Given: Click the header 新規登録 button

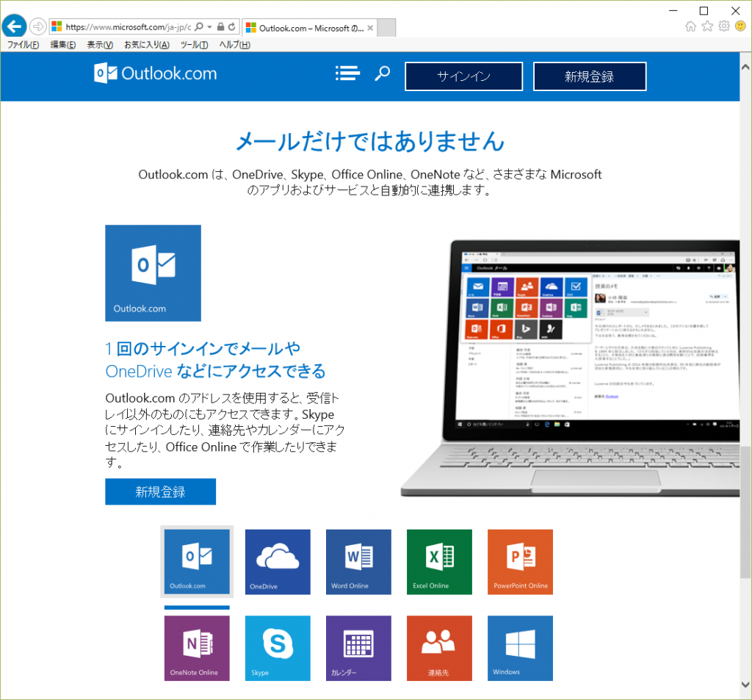Looking at the screenshot, I should (590, 76).
